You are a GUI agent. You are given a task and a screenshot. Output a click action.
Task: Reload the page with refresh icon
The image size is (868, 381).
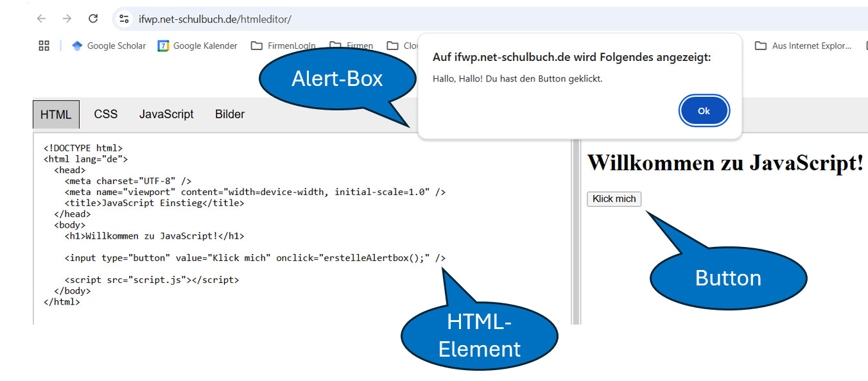click(93, 19)
